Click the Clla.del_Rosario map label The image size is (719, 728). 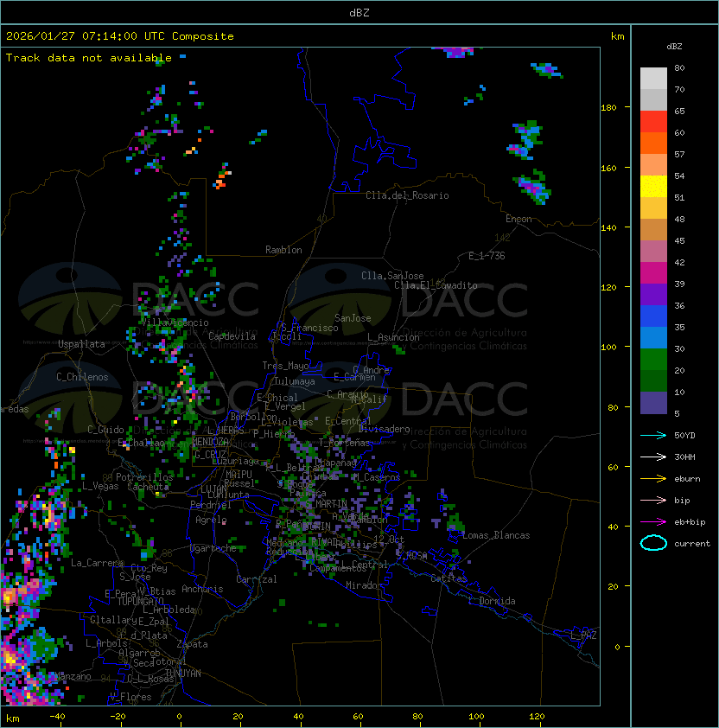pos(407,195)
